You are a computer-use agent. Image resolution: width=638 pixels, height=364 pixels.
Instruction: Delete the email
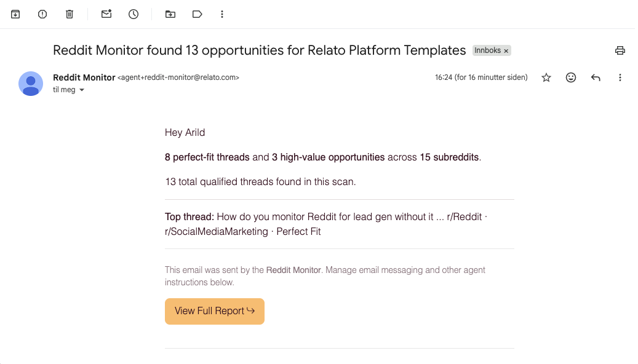pyautogui.click(x=69, y=14)
